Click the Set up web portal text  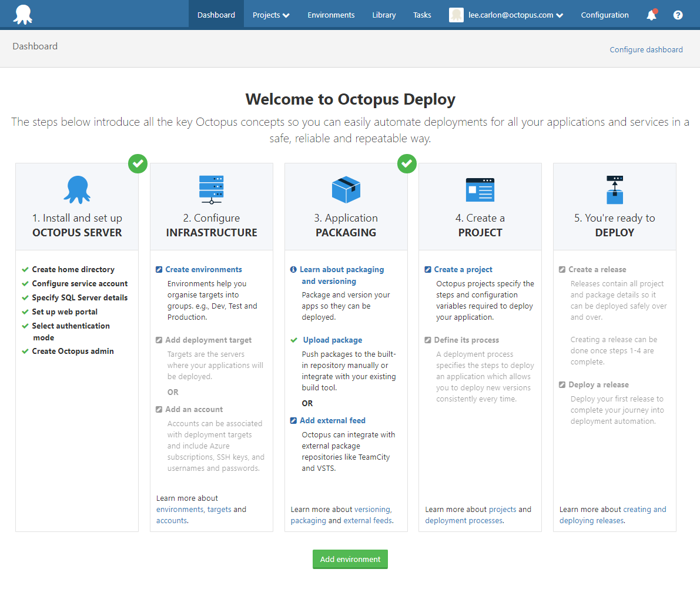[x=65, y=312]
